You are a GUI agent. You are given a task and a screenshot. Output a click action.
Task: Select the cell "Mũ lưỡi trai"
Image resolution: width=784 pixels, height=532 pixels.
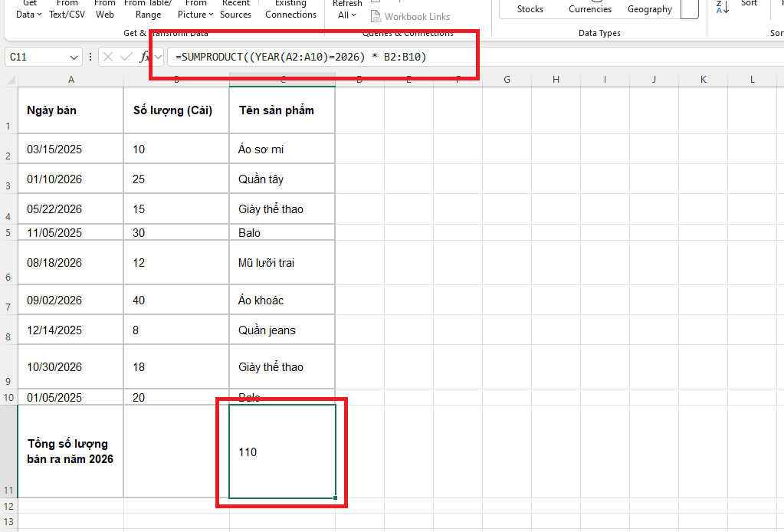coord(282,262)
